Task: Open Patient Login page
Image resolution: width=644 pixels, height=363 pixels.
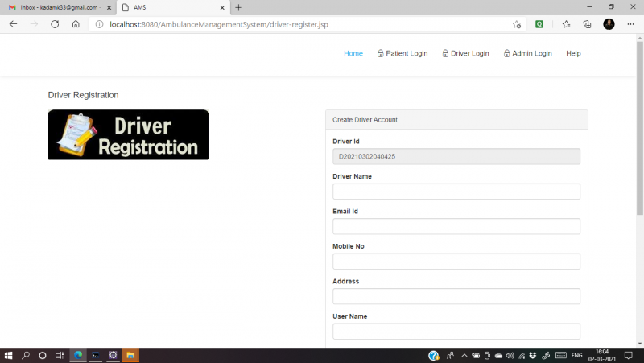Action: (x=402, y=53)
